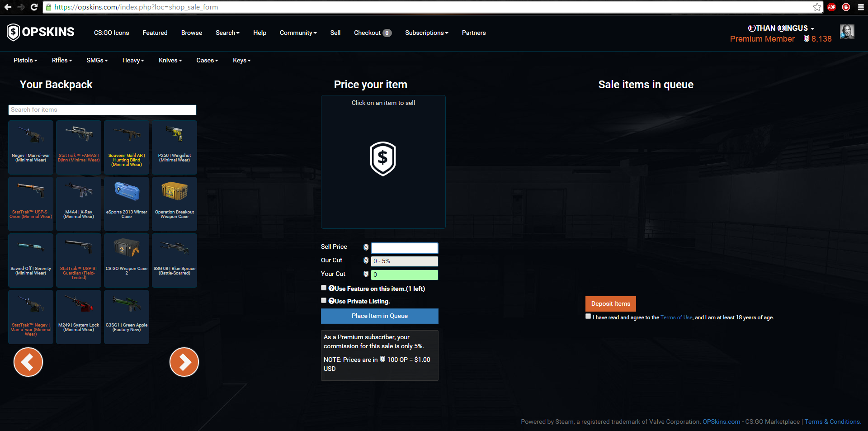
Task: Select the Negev Man-o'-war Minimal Wear item
Action: point(31,147)
